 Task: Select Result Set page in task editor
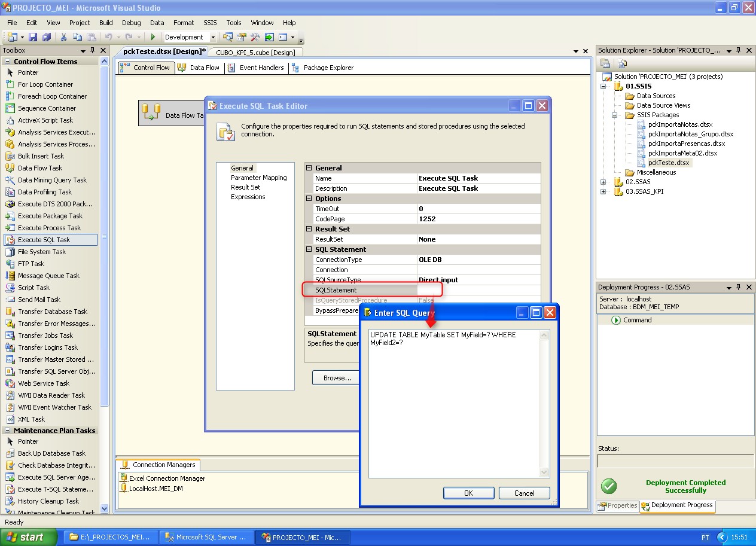[x=246, y=187]
